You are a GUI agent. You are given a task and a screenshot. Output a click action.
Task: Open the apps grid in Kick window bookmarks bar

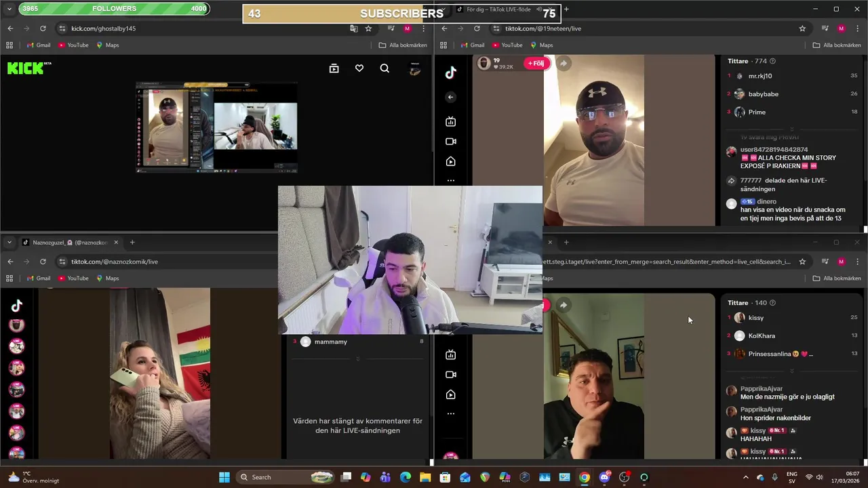pos(9,45)
